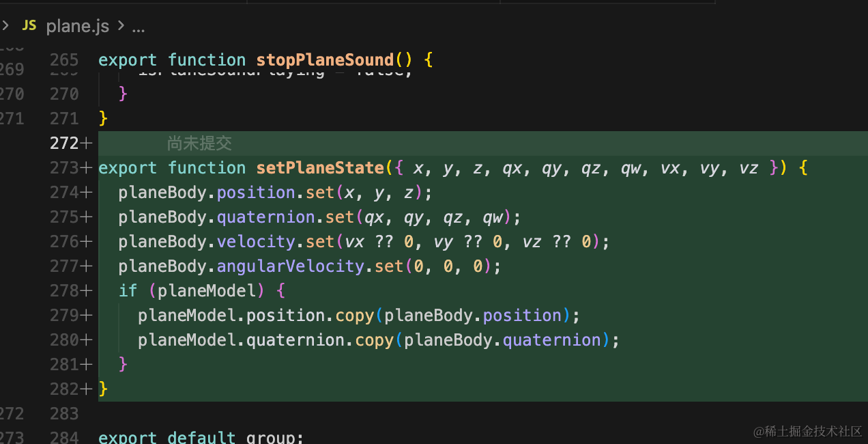868x444 pixels.
Task: Click the vz parameter on line 273
Action: tap(749, 168)
